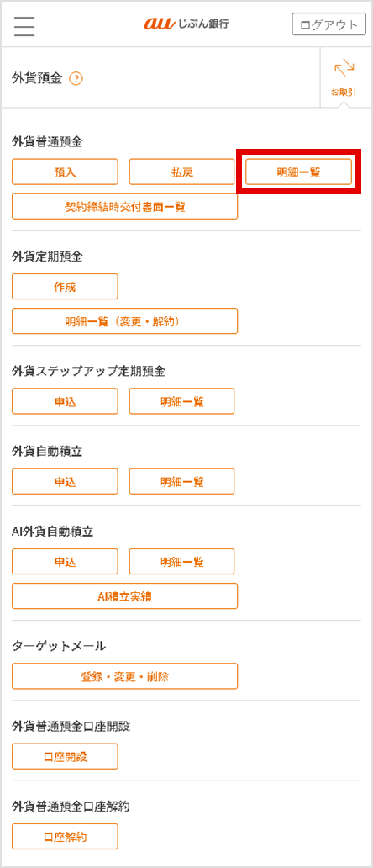Select 払戻 under 外貨普通預金

pos(181,172)
